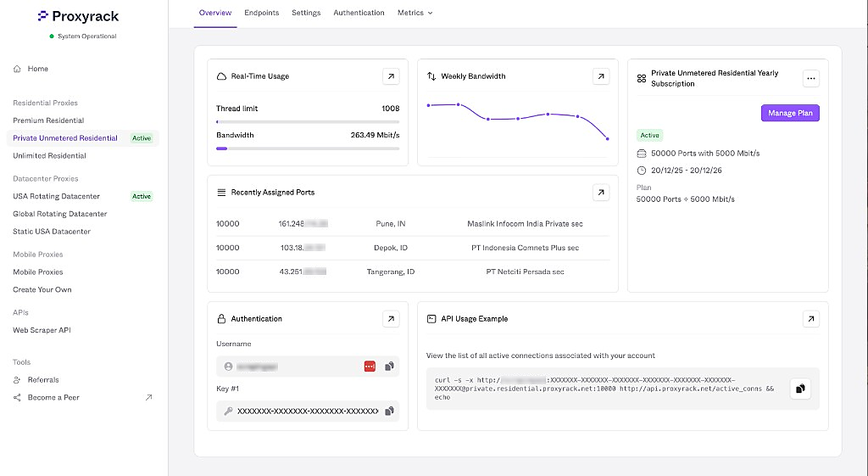Click the Real-Time Usage cloud icon
The height and width of the screenshot is (476, 868).
[221, 76]
